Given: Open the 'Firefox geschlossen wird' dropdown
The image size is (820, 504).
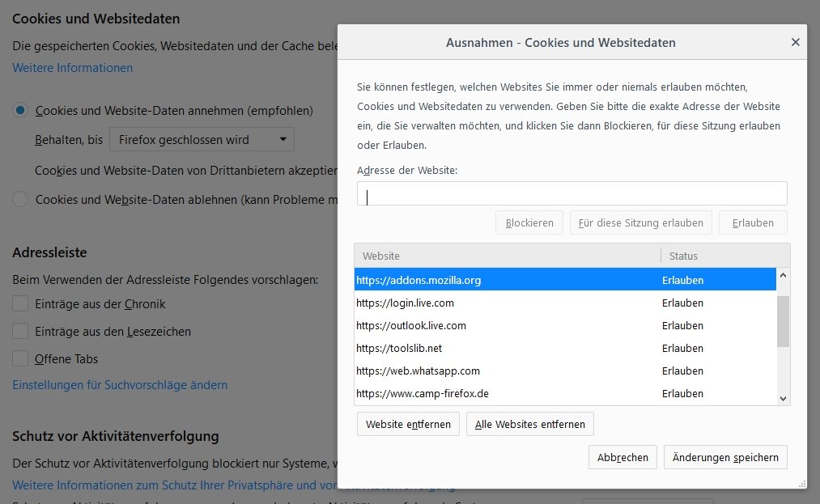Looking at the screenshot, I should 202,140.
